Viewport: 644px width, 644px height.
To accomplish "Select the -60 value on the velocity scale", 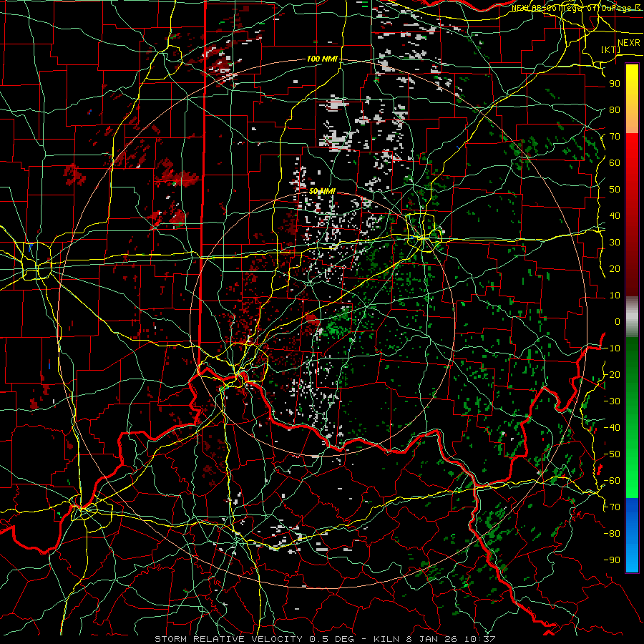I will 612,481.
